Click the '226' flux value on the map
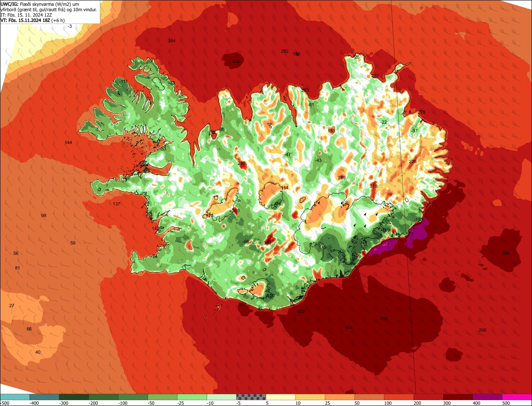The height and width of the screenshot is (406, 532). [x=413, y=161]
